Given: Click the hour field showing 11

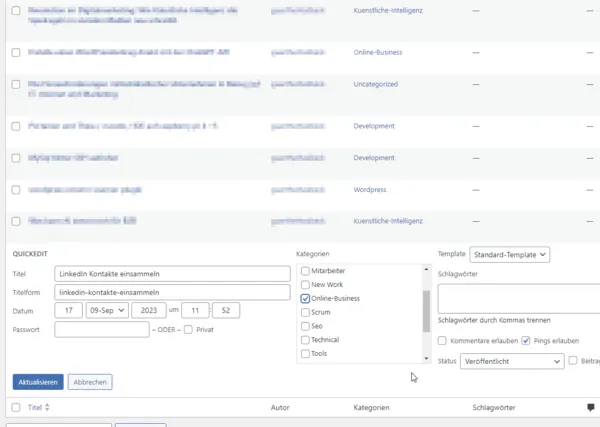Looking at the screenshot, I should tap(195, 310).
